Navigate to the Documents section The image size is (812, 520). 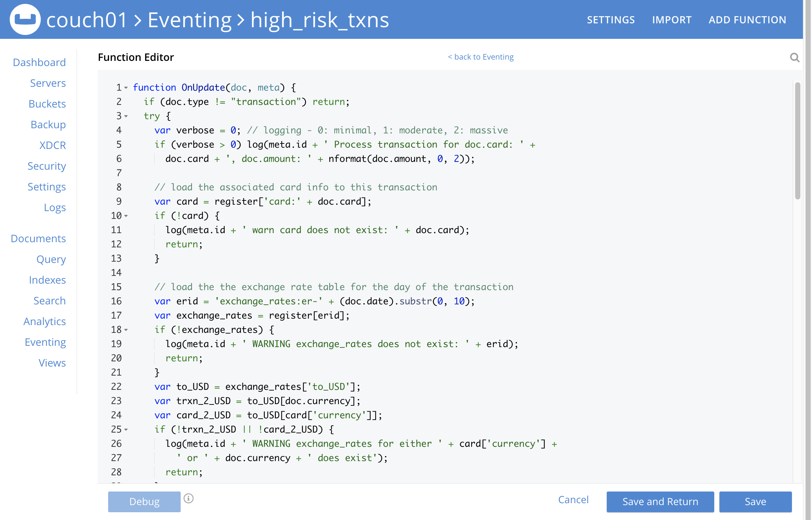coord(39,238)
